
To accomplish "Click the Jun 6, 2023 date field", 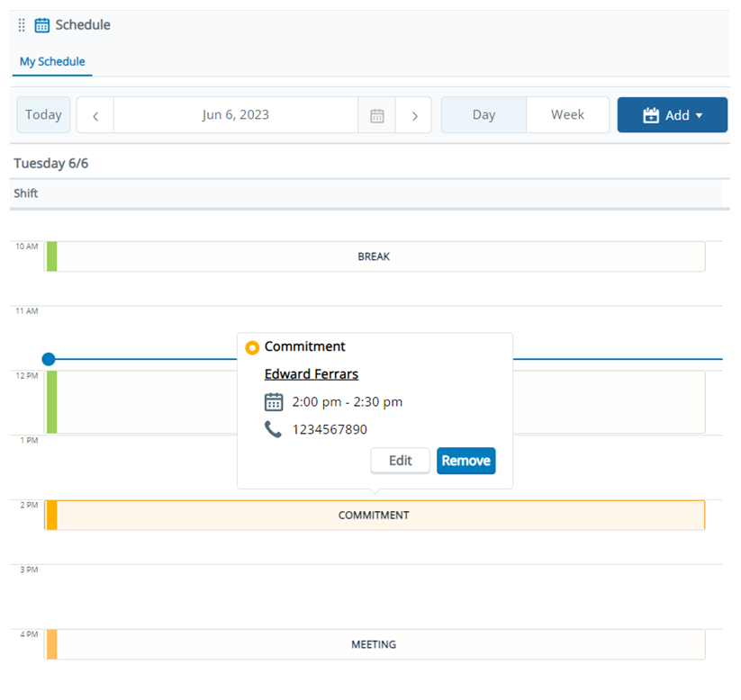I will click(234, 114).
